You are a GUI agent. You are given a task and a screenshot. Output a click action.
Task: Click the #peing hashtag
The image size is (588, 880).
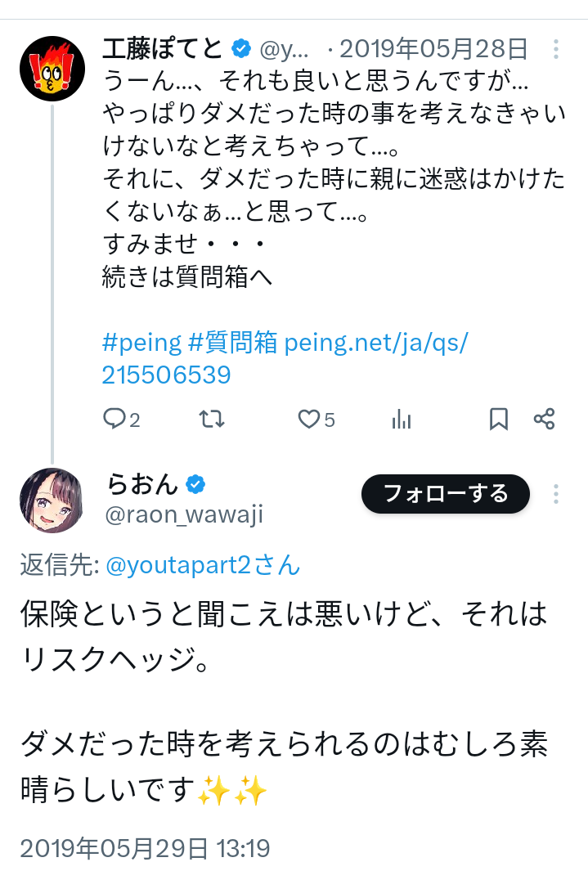(x=141, y=342)
